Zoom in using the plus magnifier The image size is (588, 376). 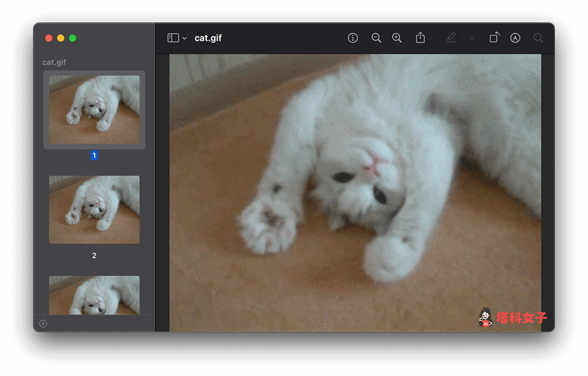[397, 38]
